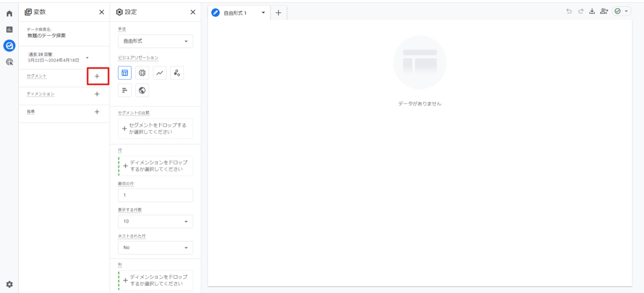The image size is (644, 293).
Task: Select donut chart visualization icon
Action: pyautogui.click(x=142, y=73)
